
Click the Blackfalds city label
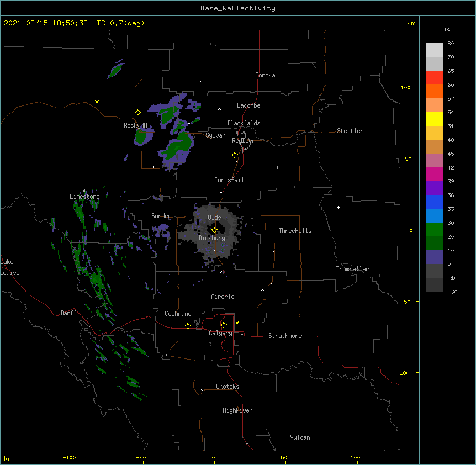click(244, 123)
